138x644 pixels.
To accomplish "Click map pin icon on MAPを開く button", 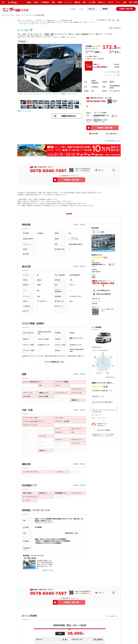I will (90, 134).
